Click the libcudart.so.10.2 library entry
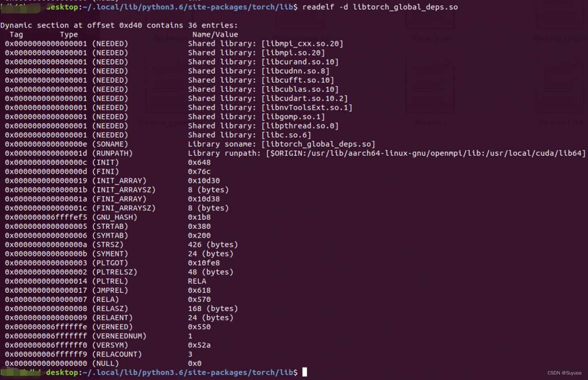 pyautogui.click(x=305, y=99)
